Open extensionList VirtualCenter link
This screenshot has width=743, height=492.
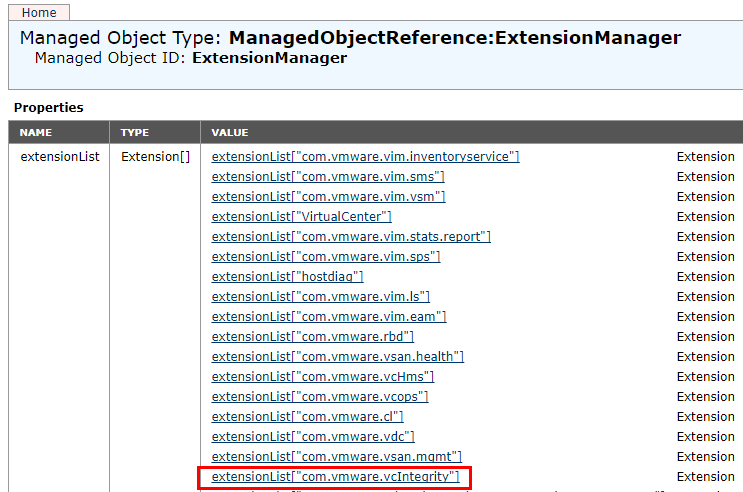tap(301, 216)
